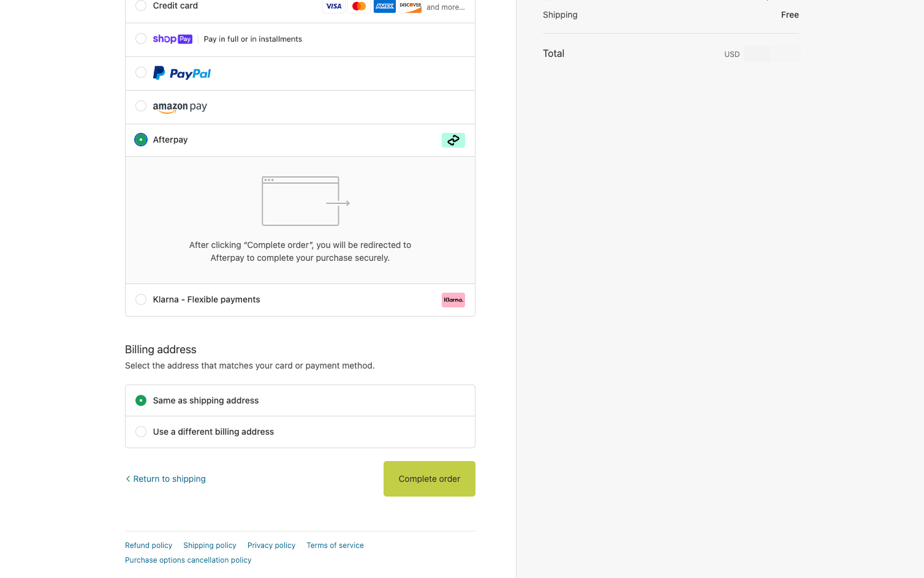
Task: Open the Shipping policy link
Action: click(x=210, y=546)
